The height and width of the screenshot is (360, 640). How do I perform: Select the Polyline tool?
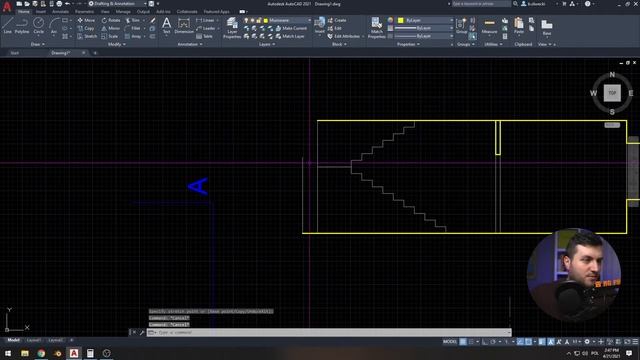pyautogui.click(x=22, y=25)
